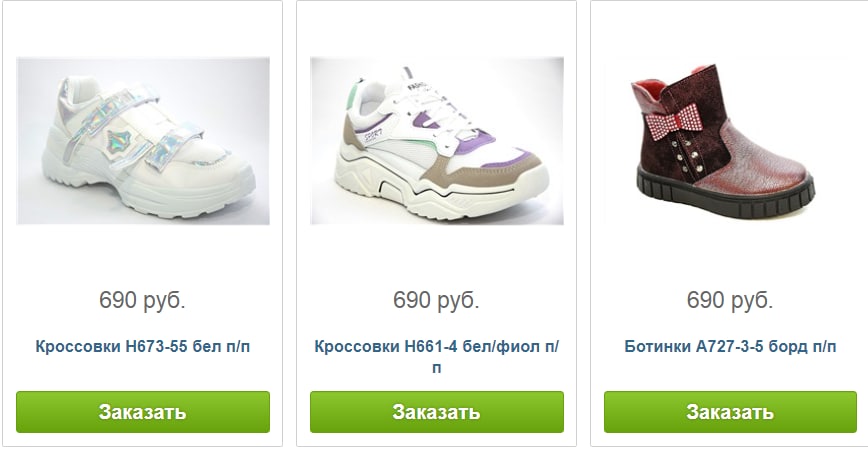
Task: Open the white and purple H661-4 sneaker image
Action: click(437, 141)
